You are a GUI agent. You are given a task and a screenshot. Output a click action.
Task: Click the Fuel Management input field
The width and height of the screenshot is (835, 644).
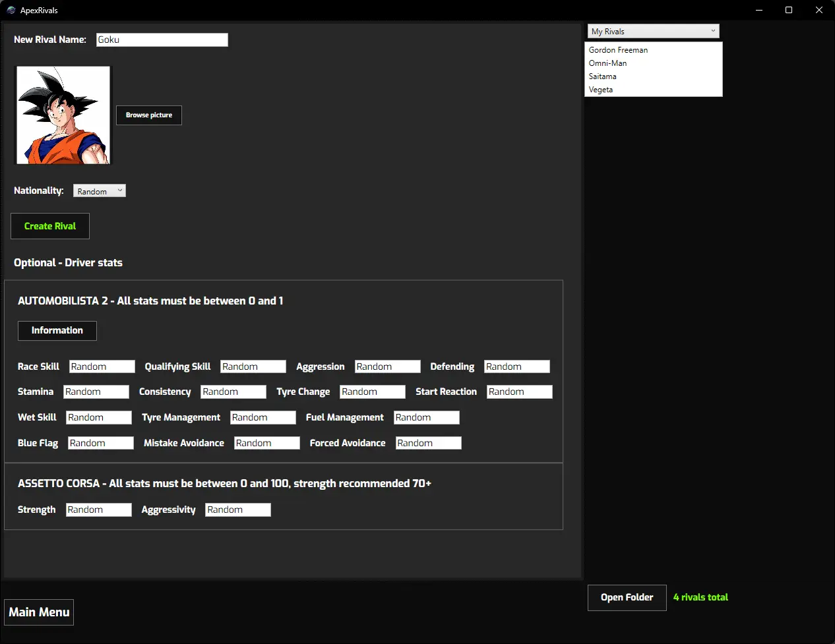coord(427,417)
